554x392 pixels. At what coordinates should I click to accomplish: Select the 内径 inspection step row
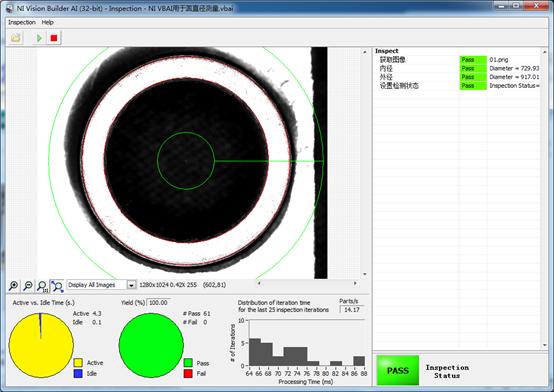[456, 69]
